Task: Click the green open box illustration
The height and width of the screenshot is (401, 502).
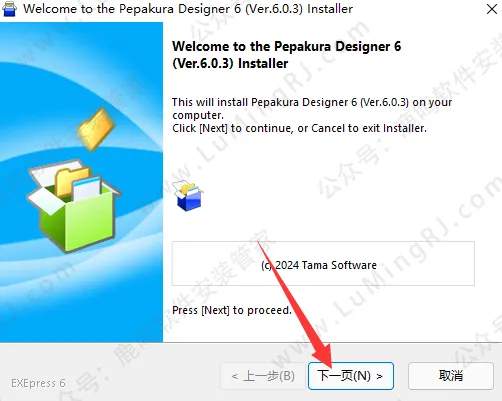Action: 74,206
